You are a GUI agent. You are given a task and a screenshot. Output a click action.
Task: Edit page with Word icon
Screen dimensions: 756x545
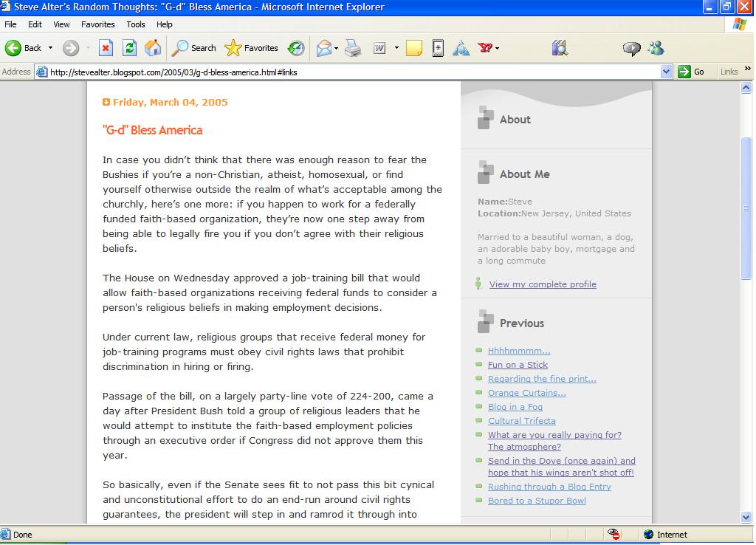click(x=379, y=48)
